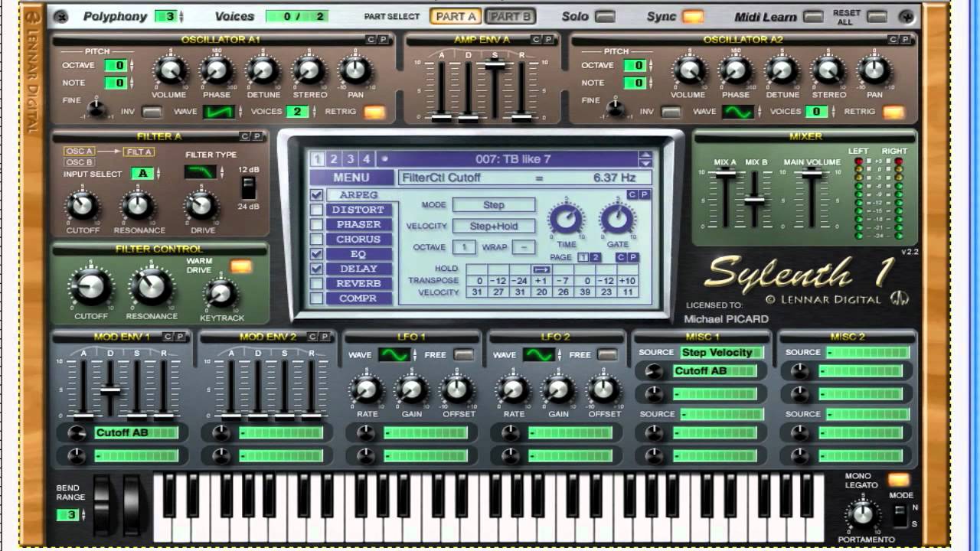Open arpeggiator Mode dropdown showing Step
The height and width of the screenshot is (551, 980).
494,205
